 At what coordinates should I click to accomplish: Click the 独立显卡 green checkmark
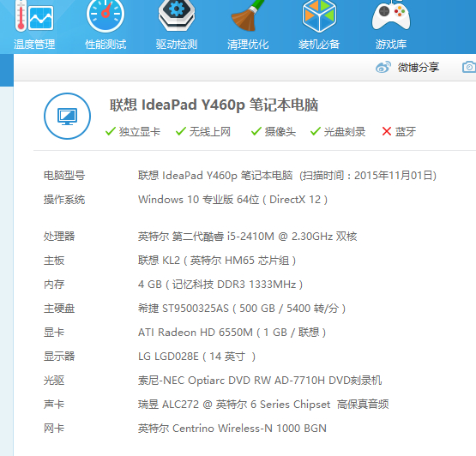(110, 131)
